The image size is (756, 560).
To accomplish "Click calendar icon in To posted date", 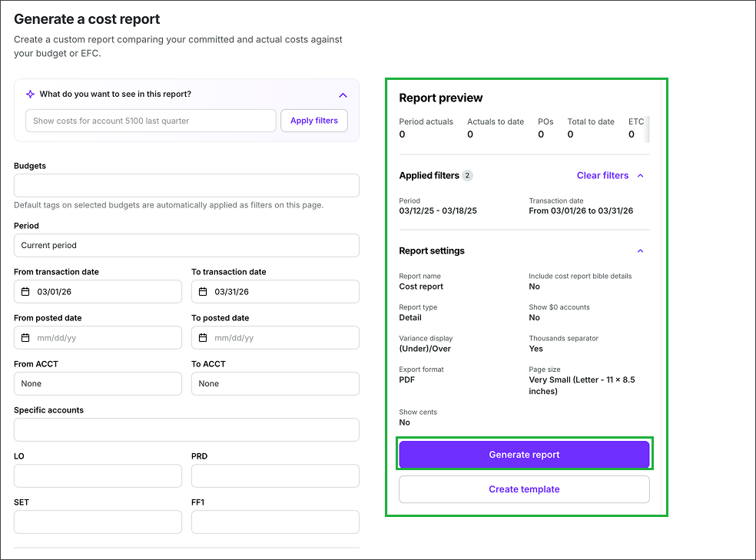I will [203, 338].
